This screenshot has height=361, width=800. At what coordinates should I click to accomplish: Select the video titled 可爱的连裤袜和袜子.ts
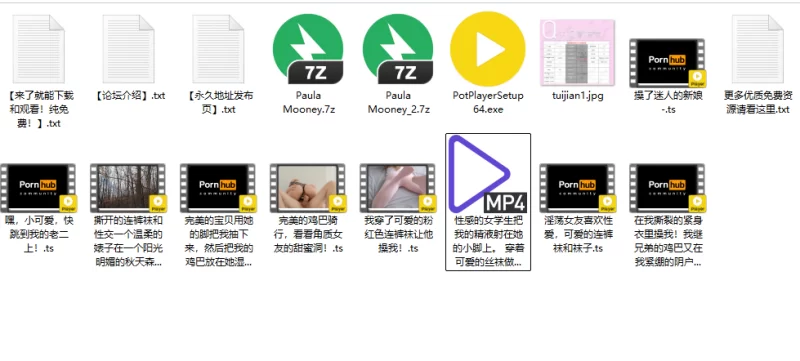click(x=578, y=188)
